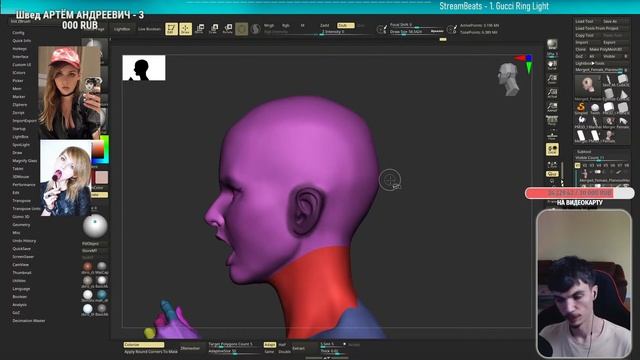Expand the Custom UI section

(22, 64)
